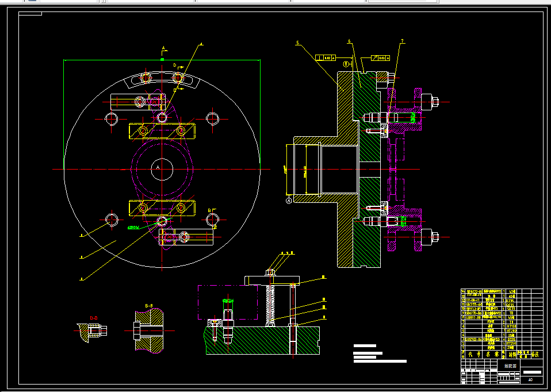
Task: Click the circled datum A symbol
Action: (x=289, y=201)
